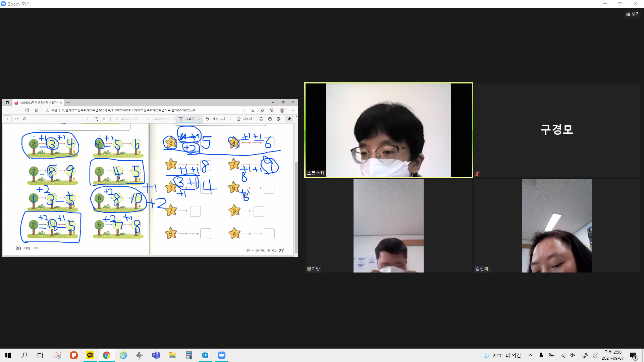Toggle pin on the PDF toolbar
This screenshot has height=362, width=644.
click(x=289, y=119)
